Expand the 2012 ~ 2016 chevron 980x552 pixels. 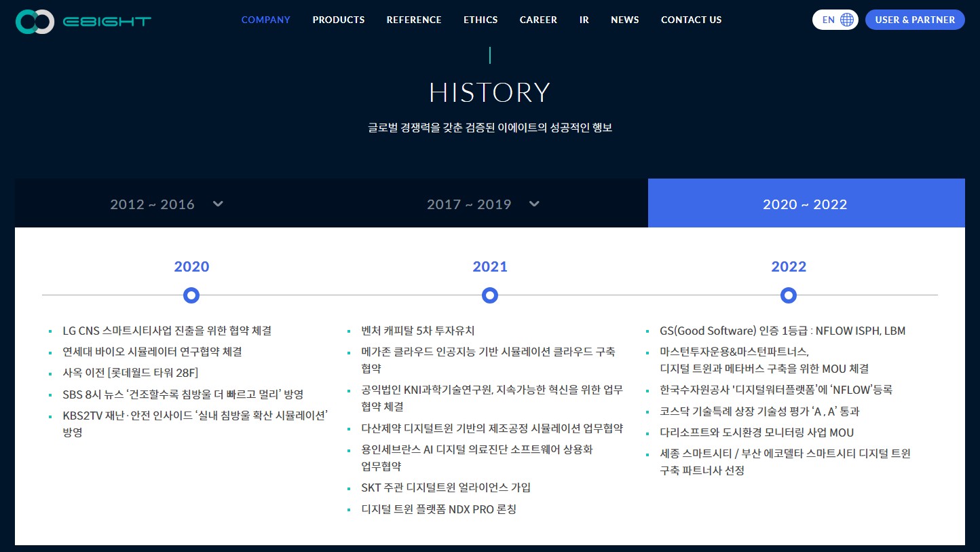coord(218,204)
